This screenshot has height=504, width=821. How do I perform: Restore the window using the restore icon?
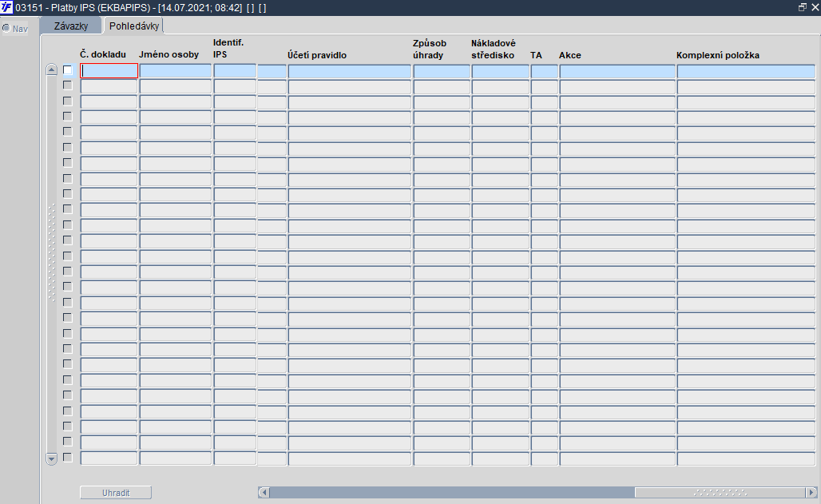coord(802,7)
